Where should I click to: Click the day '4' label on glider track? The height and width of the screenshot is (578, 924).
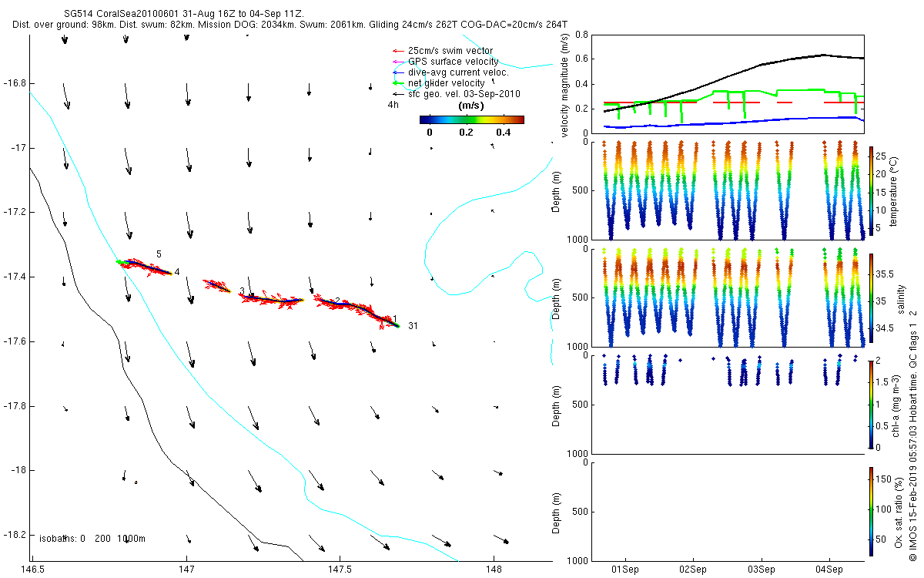pos(176,272)
